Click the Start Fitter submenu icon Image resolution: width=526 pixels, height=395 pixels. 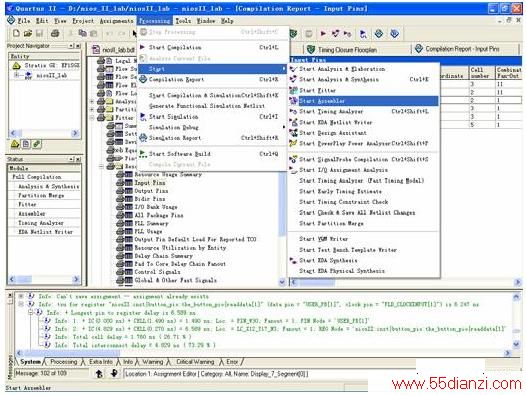294,90
